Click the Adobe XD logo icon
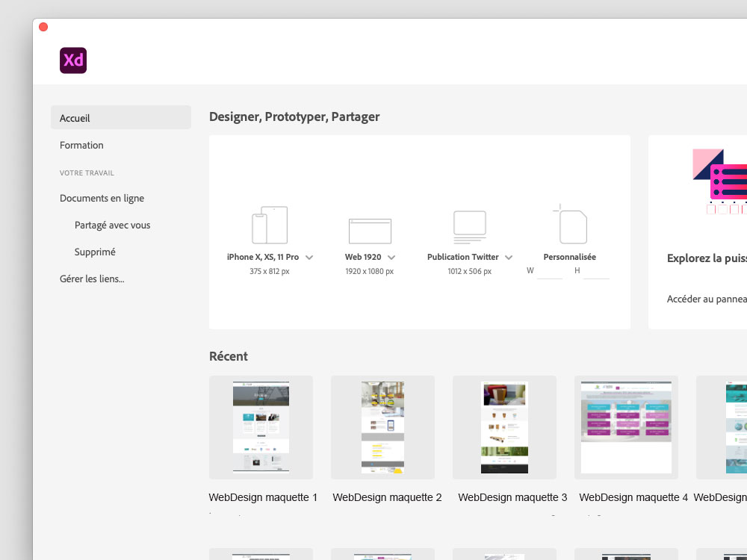The width and height of the screenshot is (747, 560). click(73, 60)
